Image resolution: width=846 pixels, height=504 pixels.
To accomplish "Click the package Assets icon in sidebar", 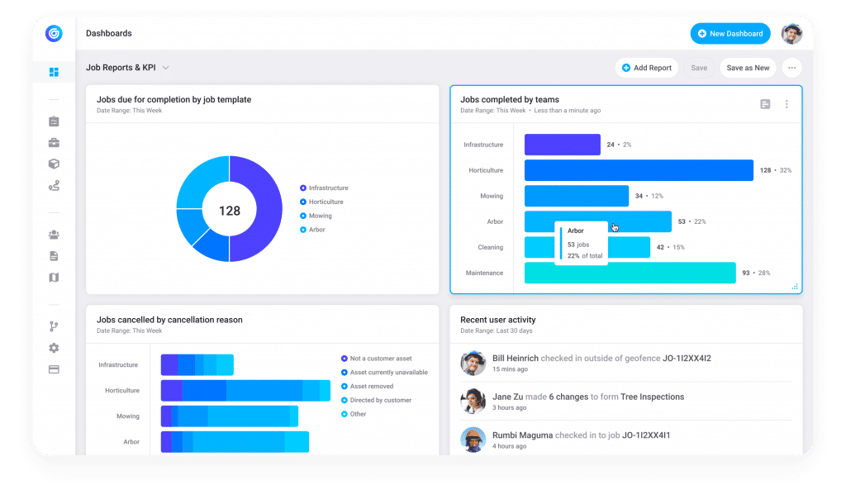I will [x=54, y=164].
